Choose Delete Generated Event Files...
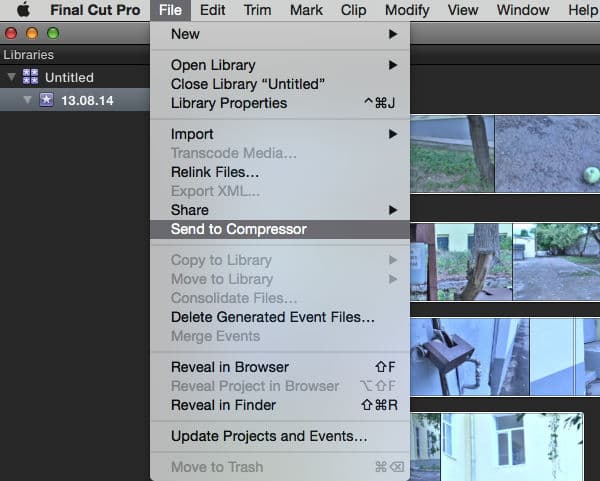600x481 pixels. click(280, 317)
